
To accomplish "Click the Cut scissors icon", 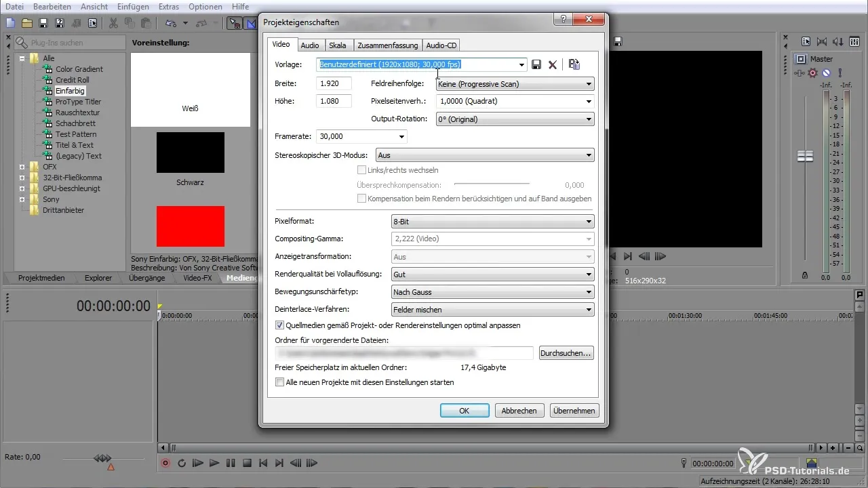I will 113,23.
